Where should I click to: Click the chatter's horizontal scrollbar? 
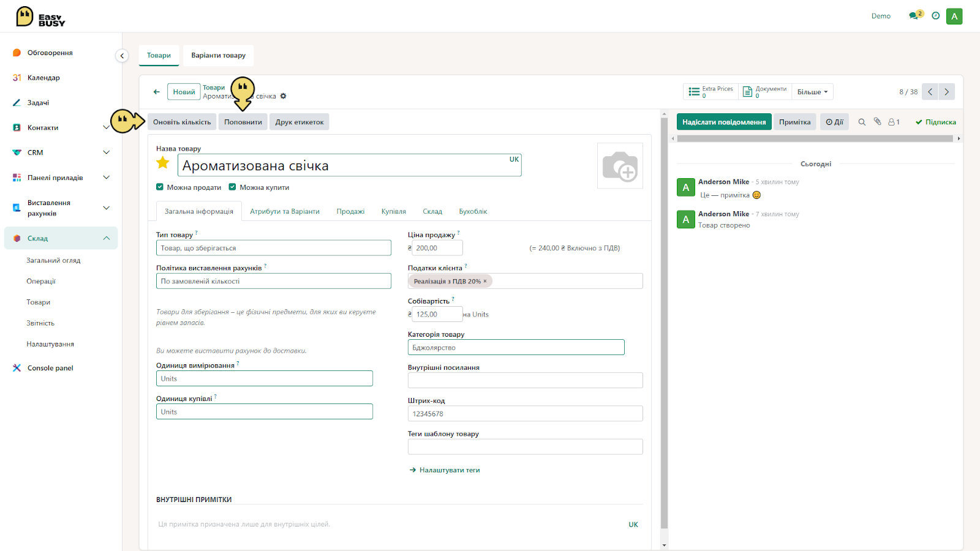pos(815,138)
